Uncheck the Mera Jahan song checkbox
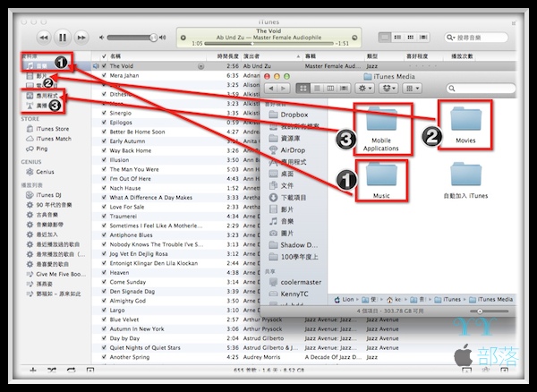The width and height of the screenshot is (537, 392). (104, 75)
